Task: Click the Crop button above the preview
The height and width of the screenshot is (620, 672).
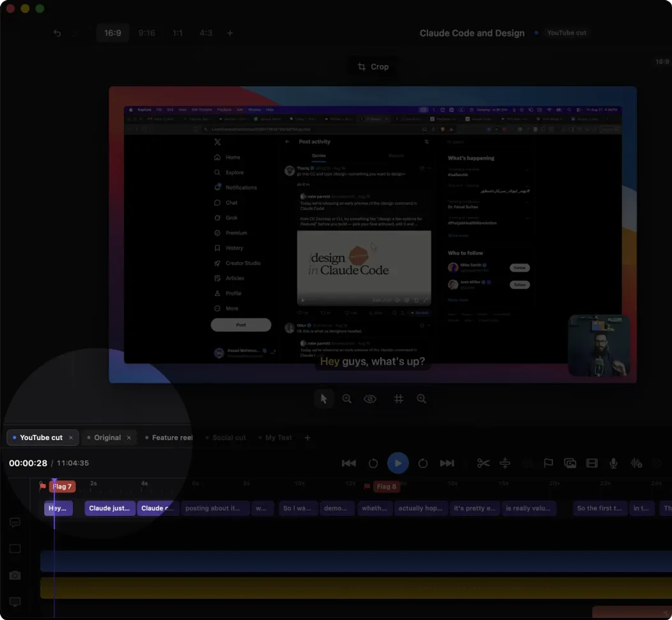Action: pos(373,67)
